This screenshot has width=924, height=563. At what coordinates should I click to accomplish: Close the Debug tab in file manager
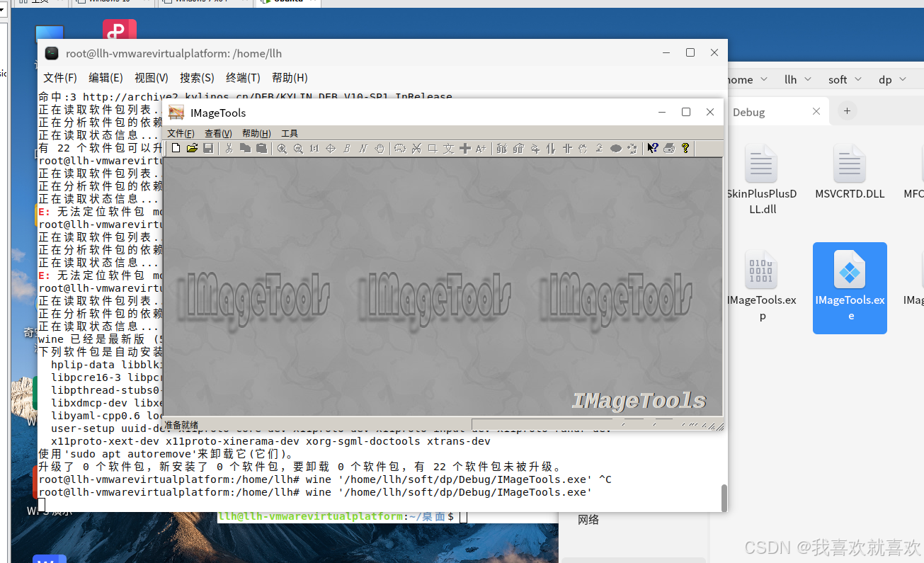(816, 111)
